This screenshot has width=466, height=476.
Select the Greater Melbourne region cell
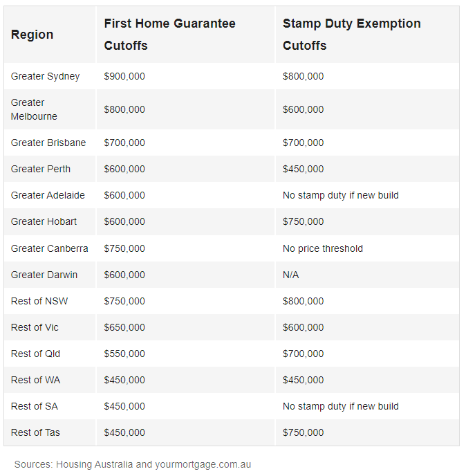click(34, 109)
